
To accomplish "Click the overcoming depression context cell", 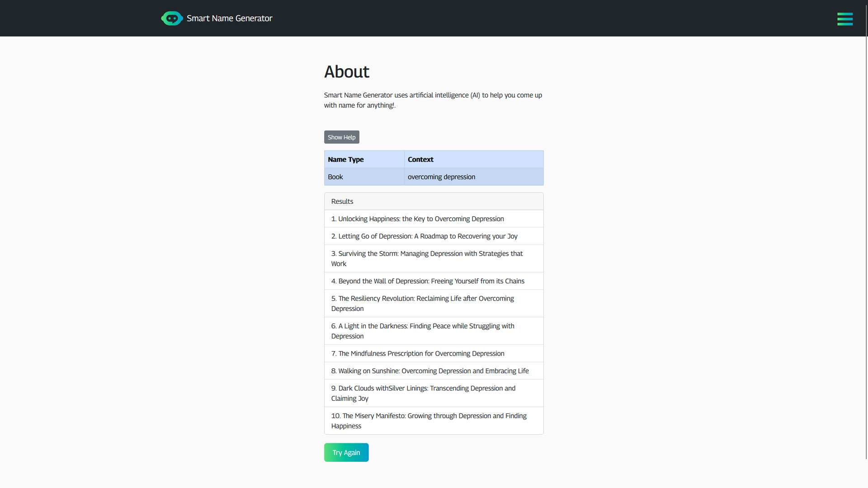I will pyautogui.click(x=441, y=177).
